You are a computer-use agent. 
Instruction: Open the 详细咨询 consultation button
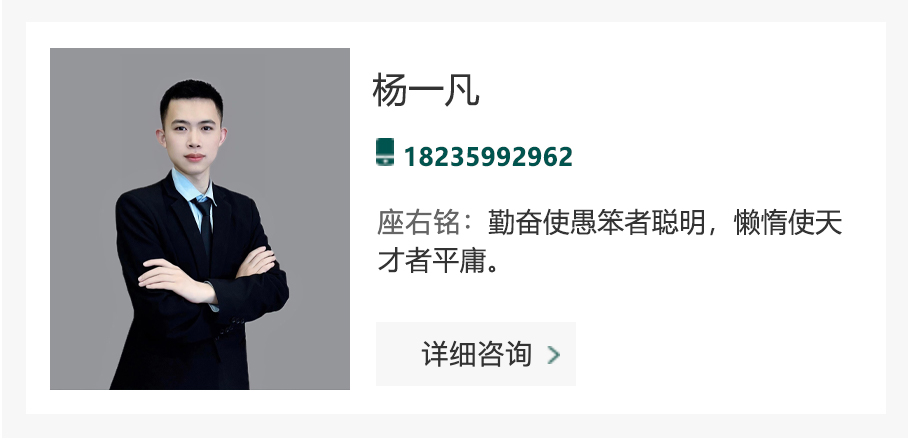coord(475,354)
